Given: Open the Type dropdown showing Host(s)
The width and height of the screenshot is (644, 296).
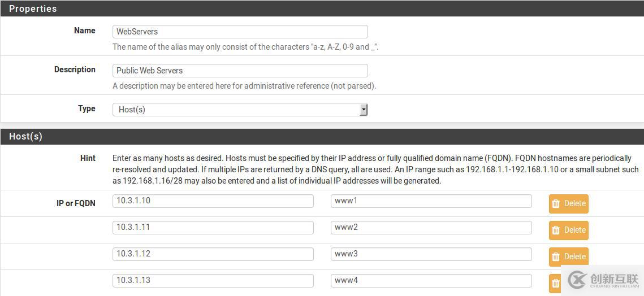Looking at the screenshot, I should [x=240, y=110].
